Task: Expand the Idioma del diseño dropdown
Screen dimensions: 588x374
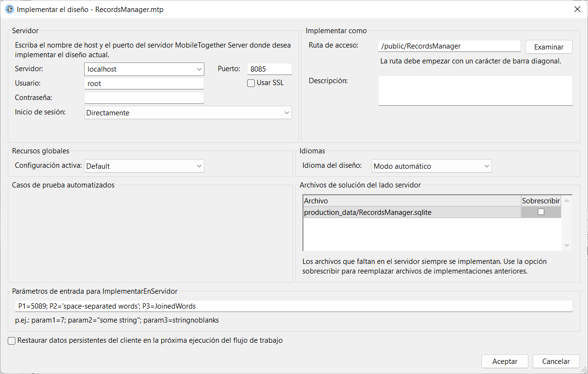Action: (x=431, y=166)
